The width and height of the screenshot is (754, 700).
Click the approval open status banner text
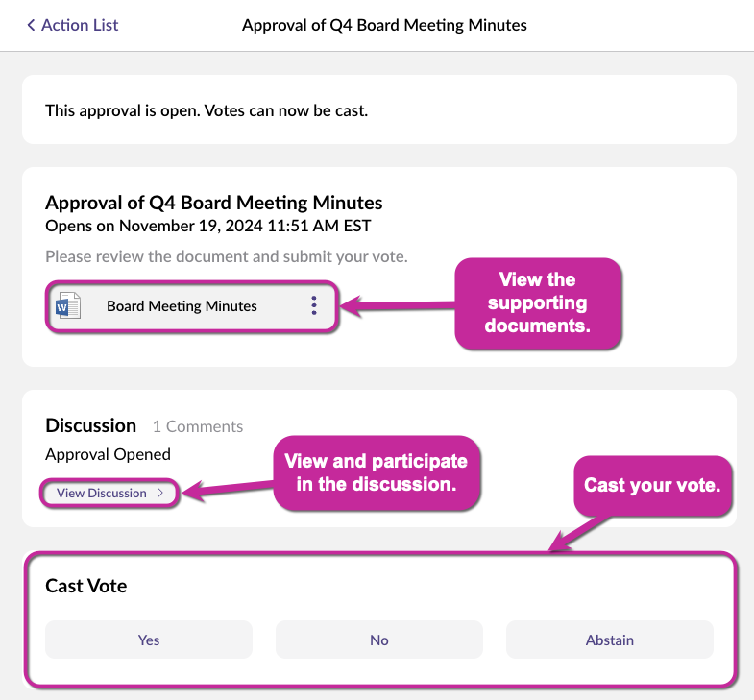(x=207, y=110)
